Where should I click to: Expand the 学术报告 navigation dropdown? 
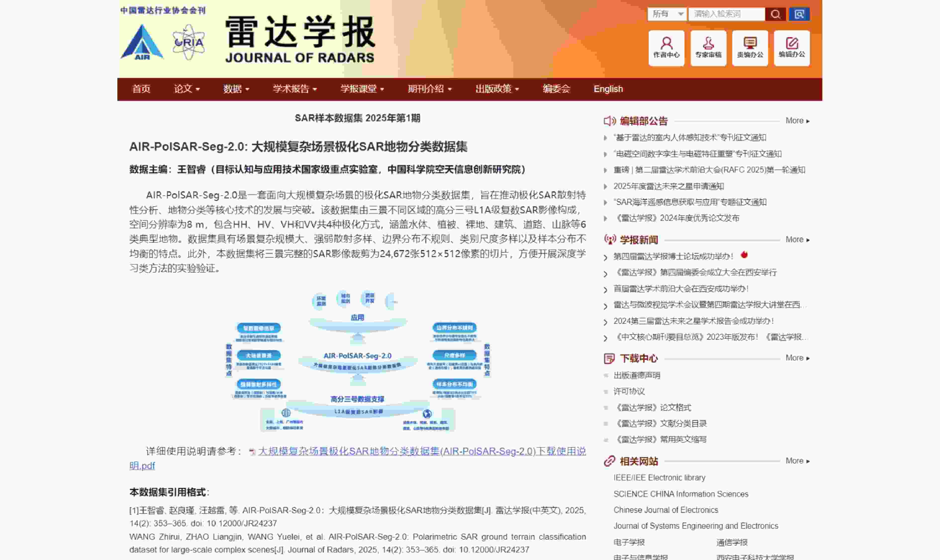pyautogui.click(x=294, y=89)
